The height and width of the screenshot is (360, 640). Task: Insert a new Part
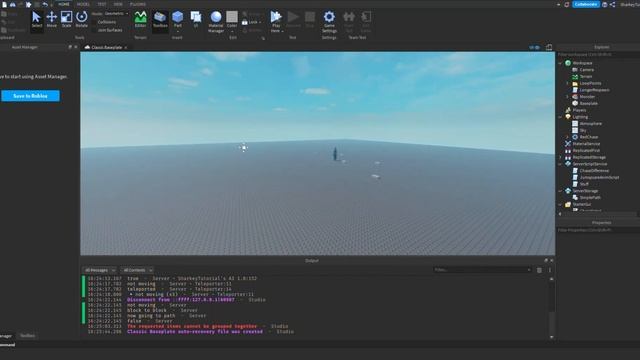(x=178, y=19)
